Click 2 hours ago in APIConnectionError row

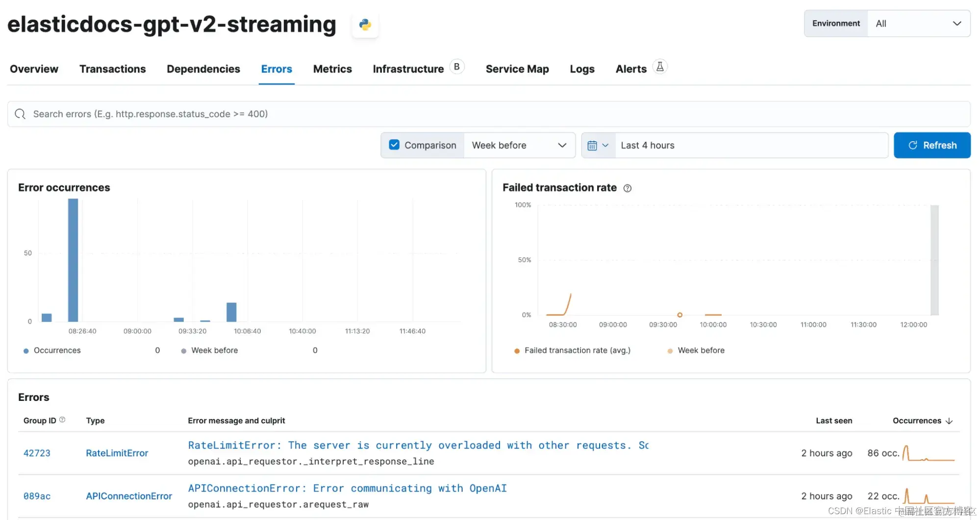(x=827, y=496)
